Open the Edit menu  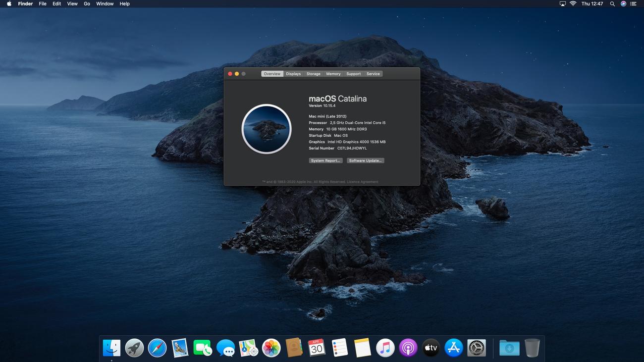[57, 3]
